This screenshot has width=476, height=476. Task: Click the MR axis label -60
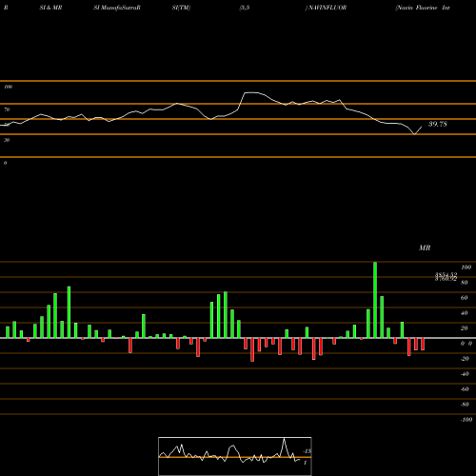click(x=465, y=389)
